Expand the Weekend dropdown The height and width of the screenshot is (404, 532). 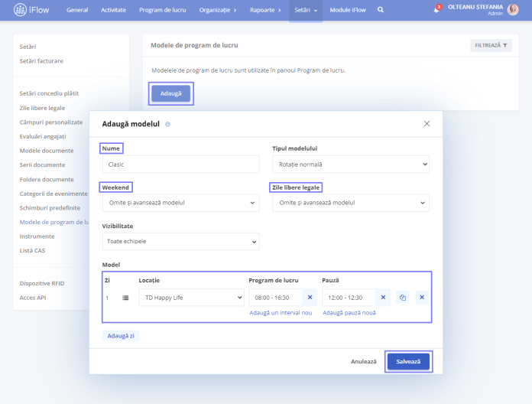[180, 203]
